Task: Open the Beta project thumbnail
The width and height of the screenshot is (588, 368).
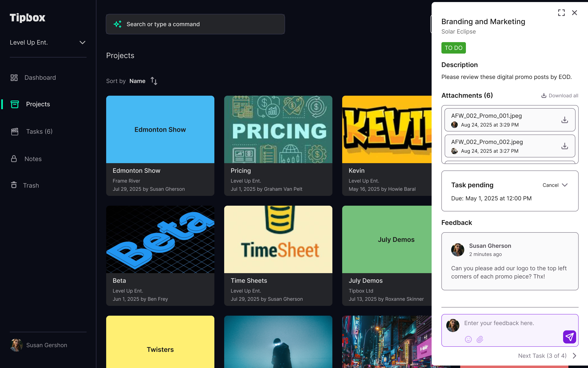Action: [160, 239]
